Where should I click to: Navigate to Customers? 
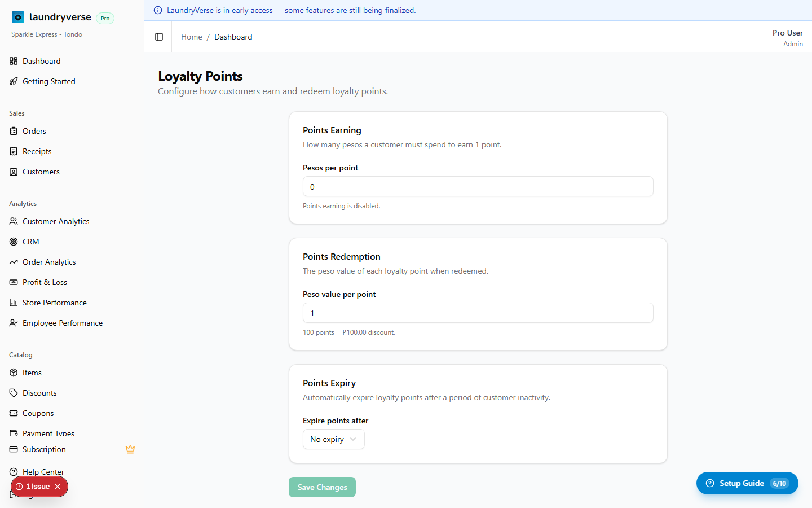coord(72,172)
